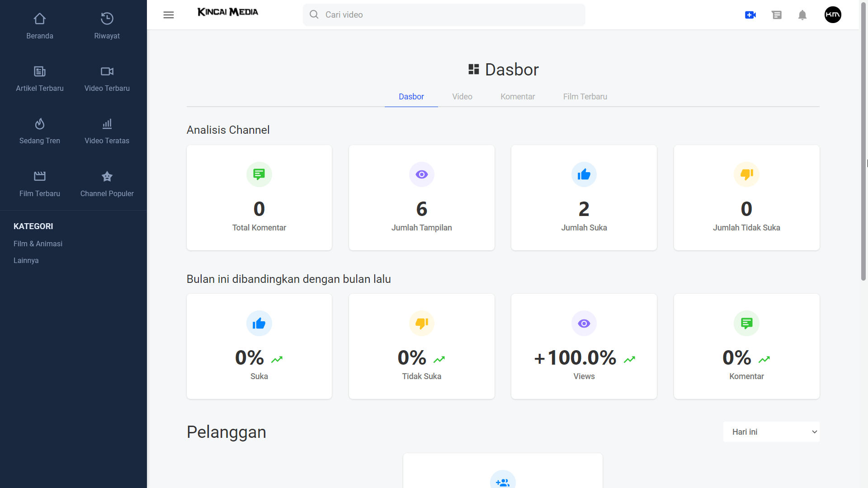
Task: Click the KM profile avatar
Action: pyautogui.click(x=833, y=14)
